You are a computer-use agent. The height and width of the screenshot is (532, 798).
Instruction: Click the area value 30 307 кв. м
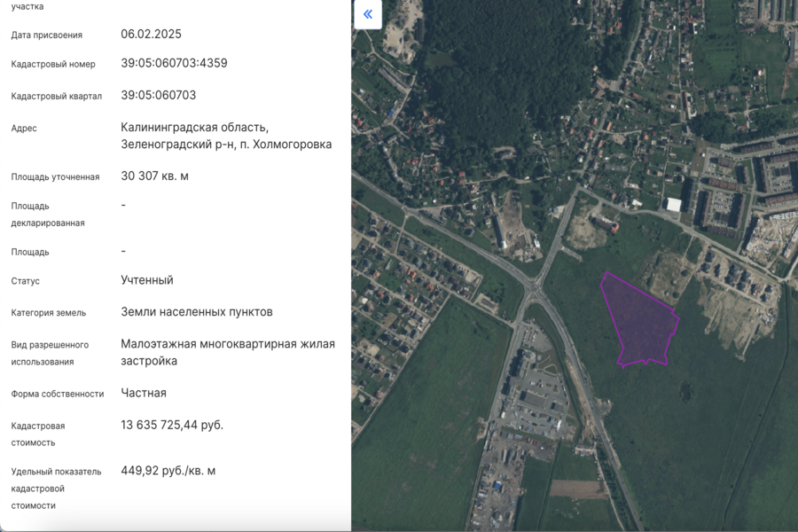click(x=154, y=176)
